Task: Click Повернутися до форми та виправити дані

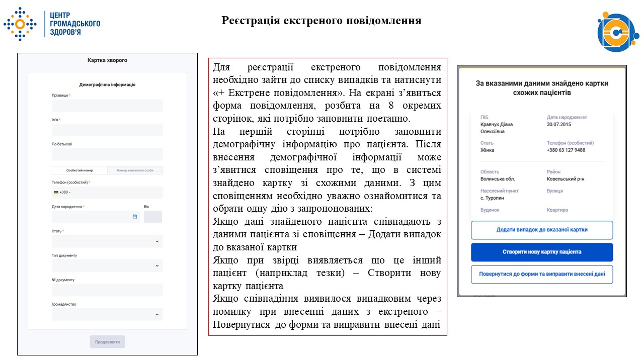Action: (541, 274)
